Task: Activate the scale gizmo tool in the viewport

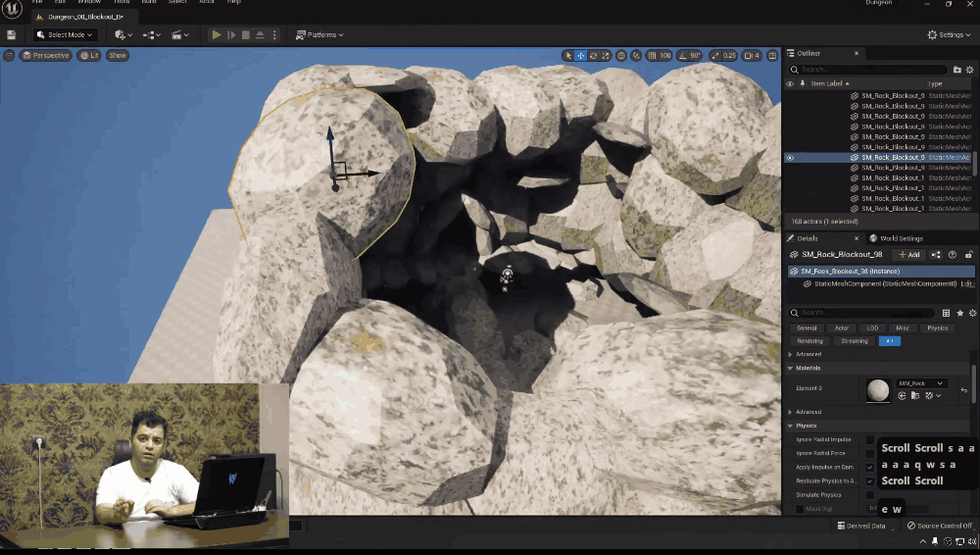Action: click(x=608, y=56)
